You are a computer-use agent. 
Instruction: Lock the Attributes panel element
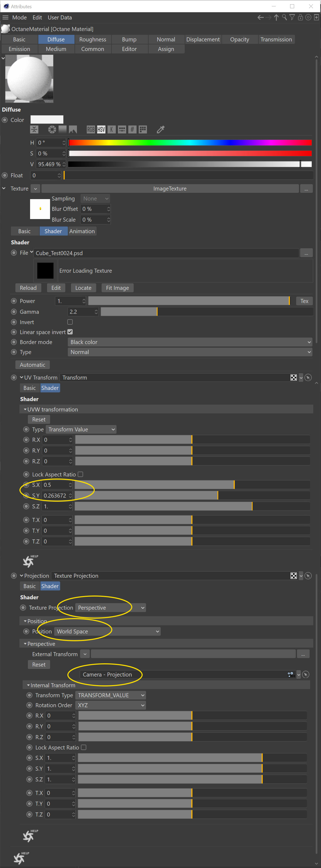click(x=300, y=18)
